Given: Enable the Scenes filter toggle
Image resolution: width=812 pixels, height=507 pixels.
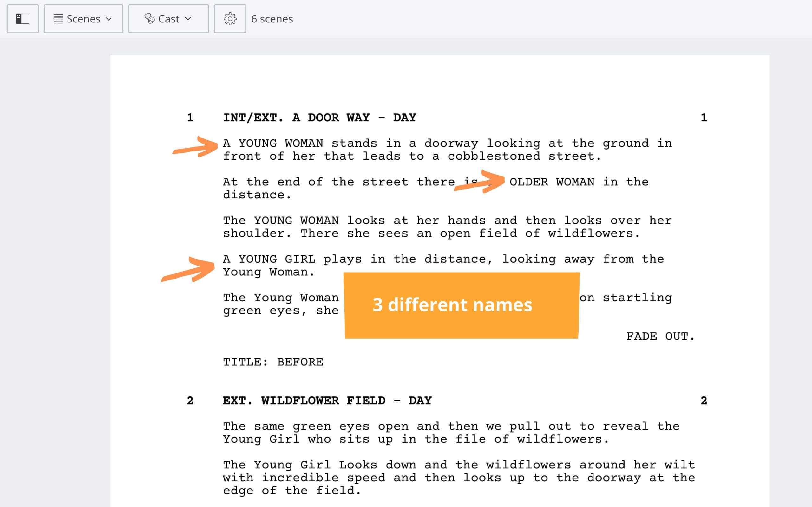Looking at the screenshot, I should pyautogui.click(x=82, y=18).
